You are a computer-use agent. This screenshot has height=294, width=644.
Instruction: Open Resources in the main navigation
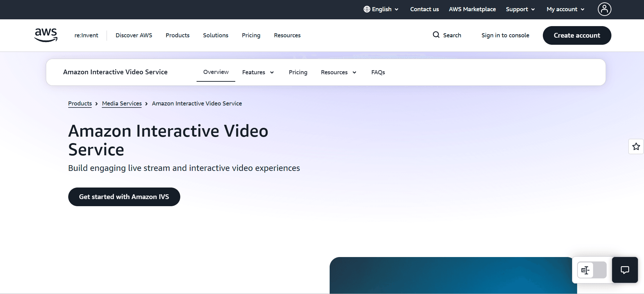pos(287,35)
